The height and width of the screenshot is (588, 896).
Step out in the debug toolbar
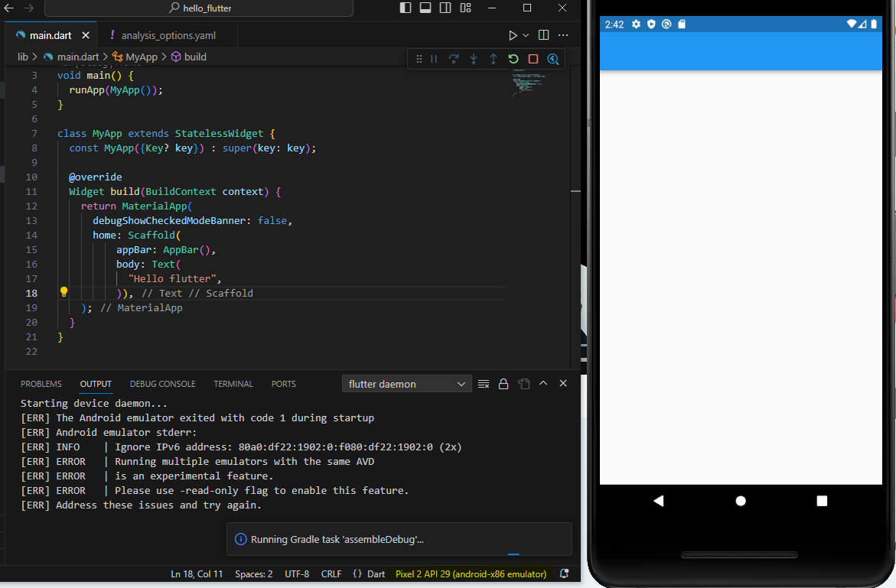(494, 59)
